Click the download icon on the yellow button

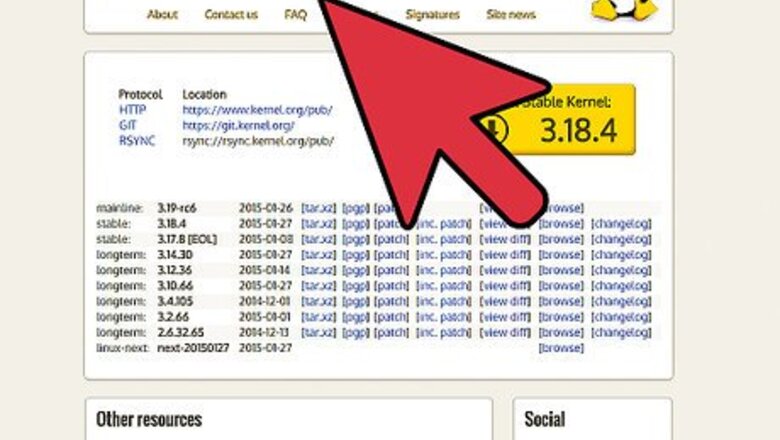tap(495, 129)
